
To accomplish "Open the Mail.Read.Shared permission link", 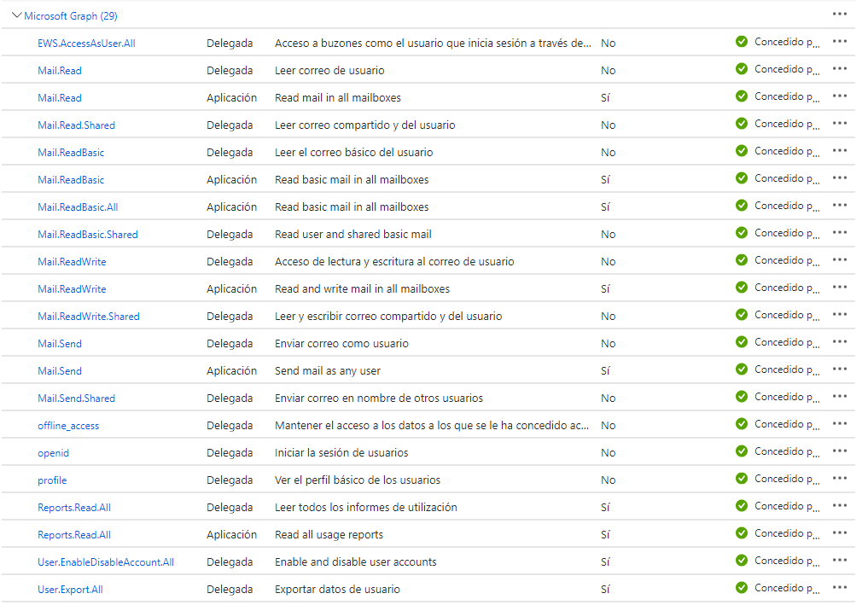I will pyautogui.click(x=77, y=125).
